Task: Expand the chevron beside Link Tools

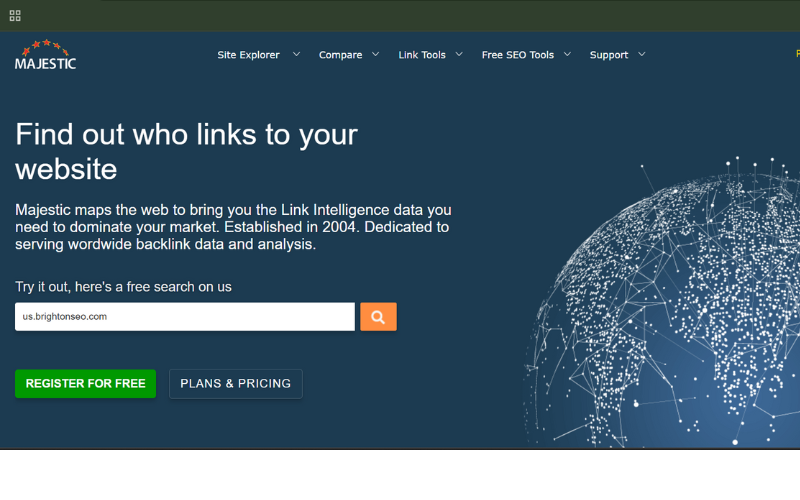Action: pos(459,54)
